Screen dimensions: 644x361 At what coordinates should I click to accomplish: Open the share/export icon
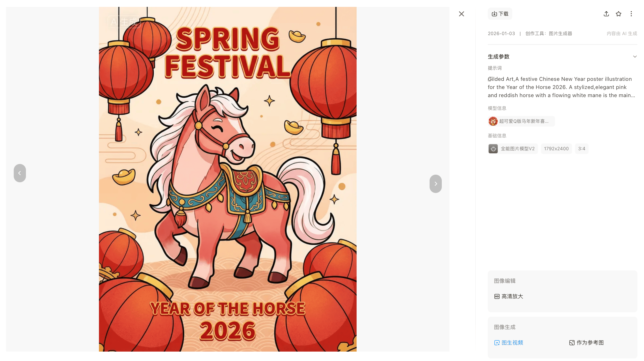606,14
